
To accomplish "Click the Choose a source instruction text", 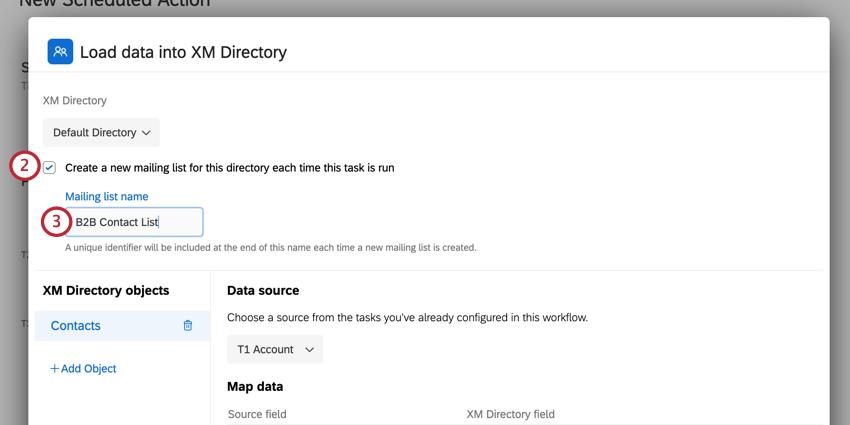I will pos(408,318).
